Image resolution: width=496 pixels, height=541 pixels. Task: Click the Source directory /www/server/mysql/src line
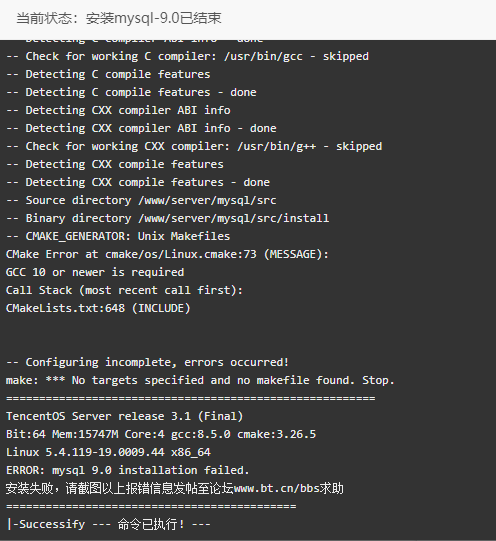click(141, 200)
